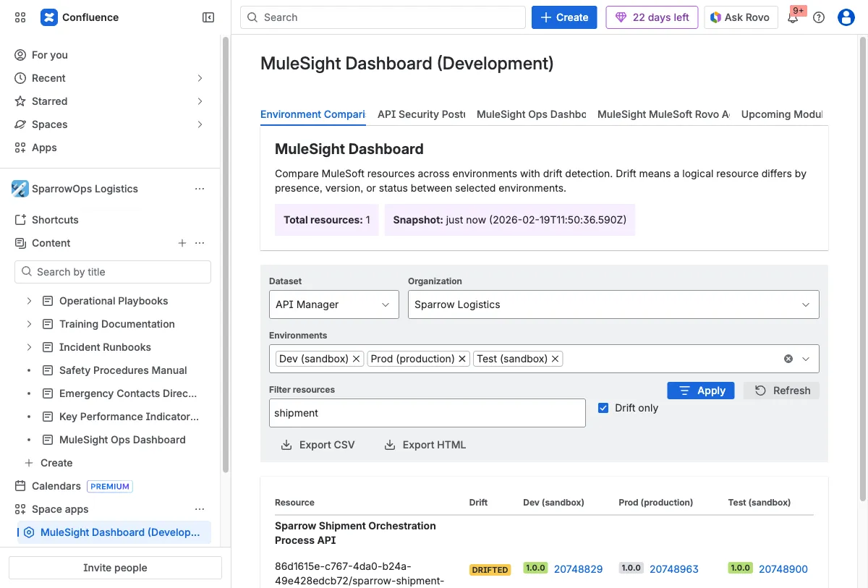Open the Dev API link 20748829
The width and height of the screenshot is (868, 588).
[x=578, y=569]
